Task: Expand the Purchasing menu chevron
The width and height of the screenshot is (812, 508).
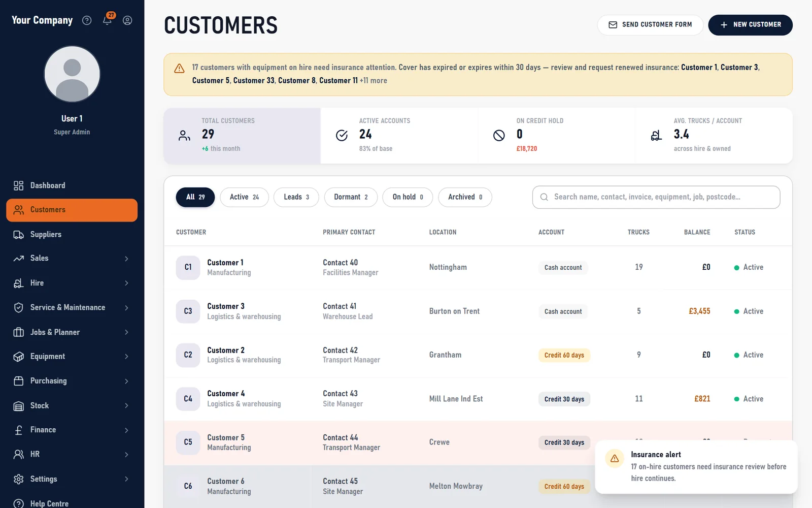Action: (x=126, y=381)
